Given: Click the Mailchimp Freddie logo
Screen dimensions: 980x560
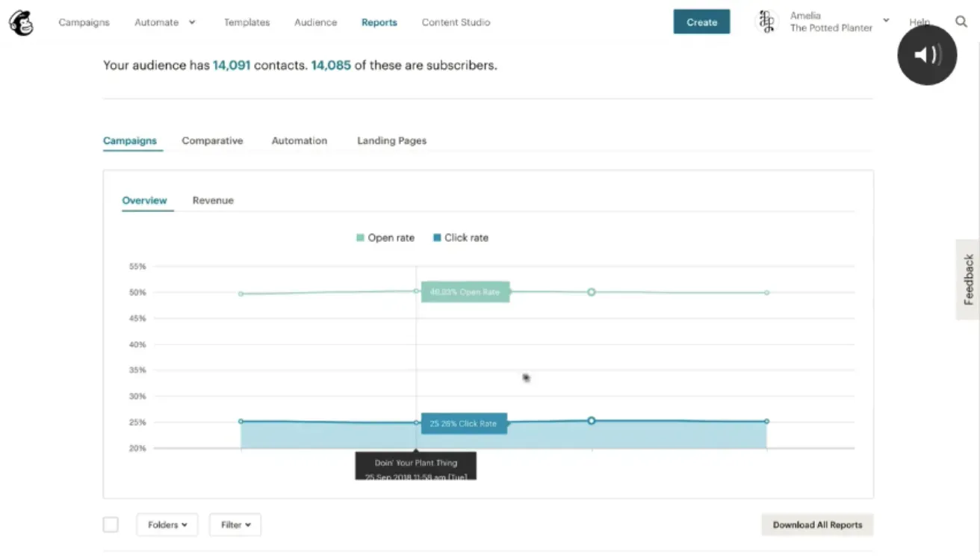Looking at the screenshot, I should pyautogui.click(x=20, y=22).
